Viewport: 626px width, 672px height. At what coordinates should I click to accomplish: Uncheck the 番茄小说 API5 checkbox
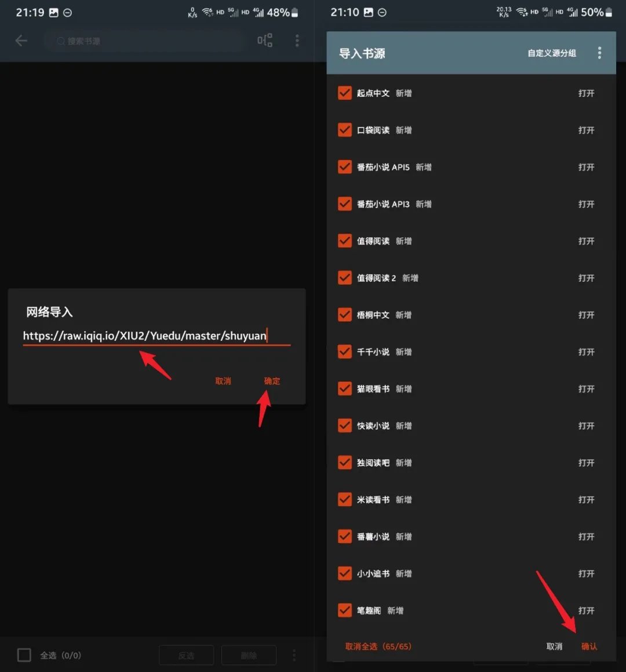point(345,167)
